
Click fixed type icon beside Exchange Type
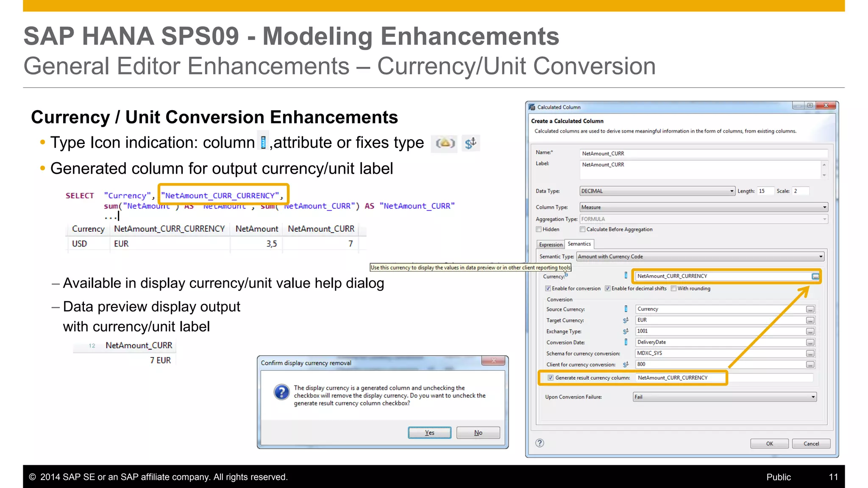coord(626,331)
